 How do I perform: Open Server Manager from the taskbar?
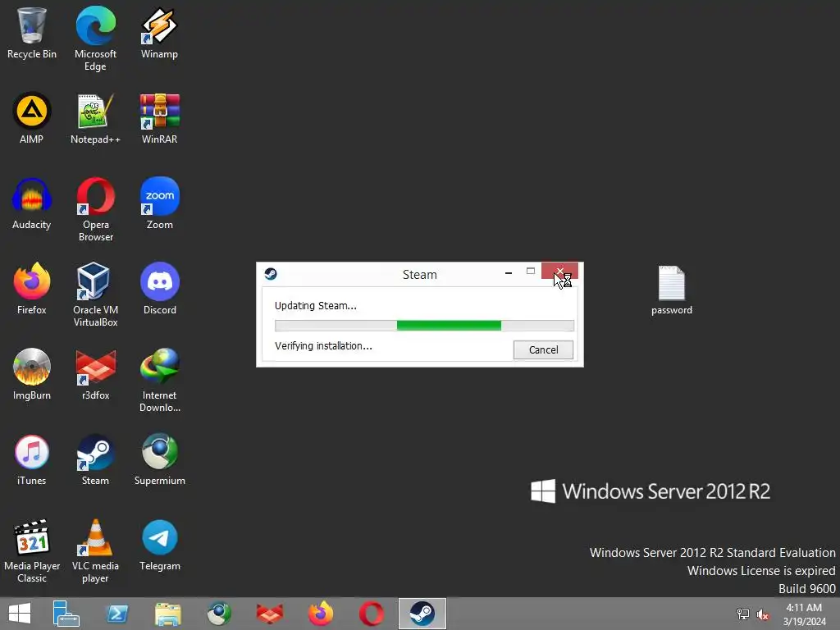66,614
